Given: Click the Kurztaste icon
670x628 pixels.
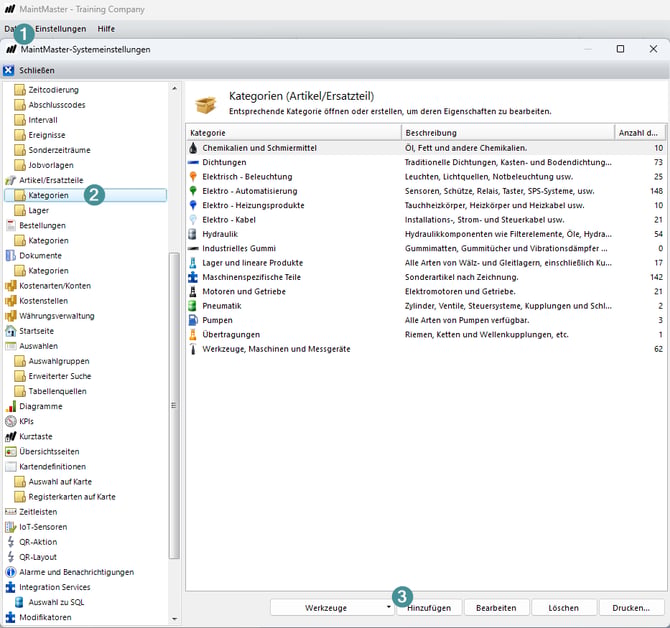Looking at the screenshot, I should [11, 436].
